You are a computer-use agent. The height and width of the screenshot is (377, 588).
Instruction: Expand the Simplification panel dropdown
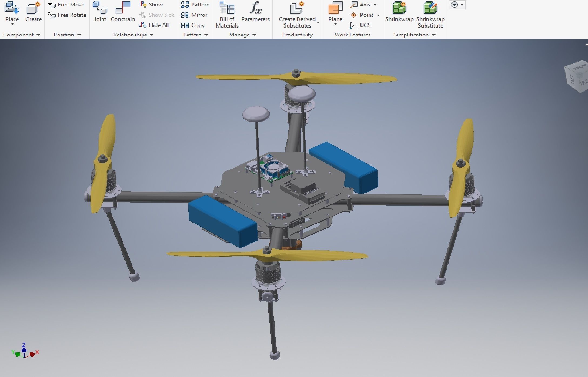point(434,35)
